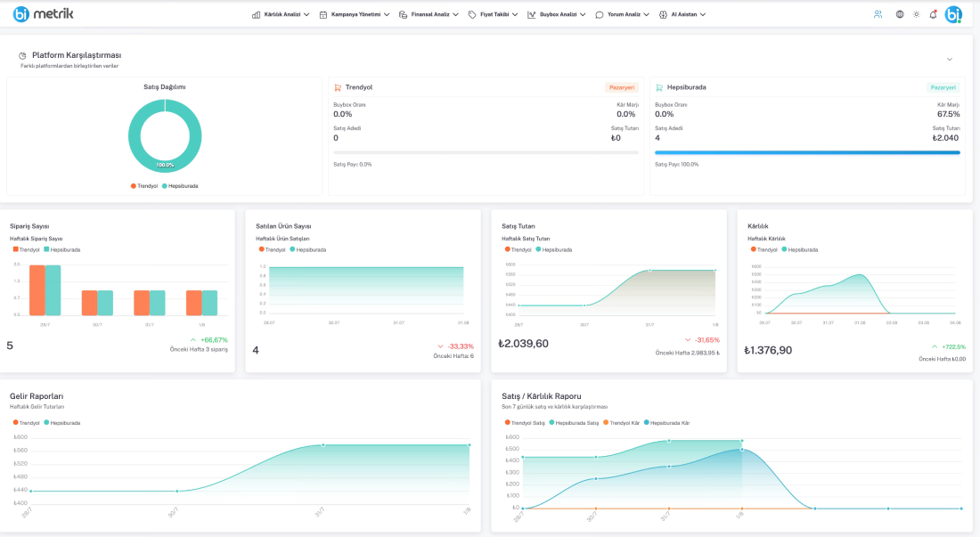
Task: Toggle the Trendyol Satış legend item
Action: pyautogui.click(x=525, y=423)
